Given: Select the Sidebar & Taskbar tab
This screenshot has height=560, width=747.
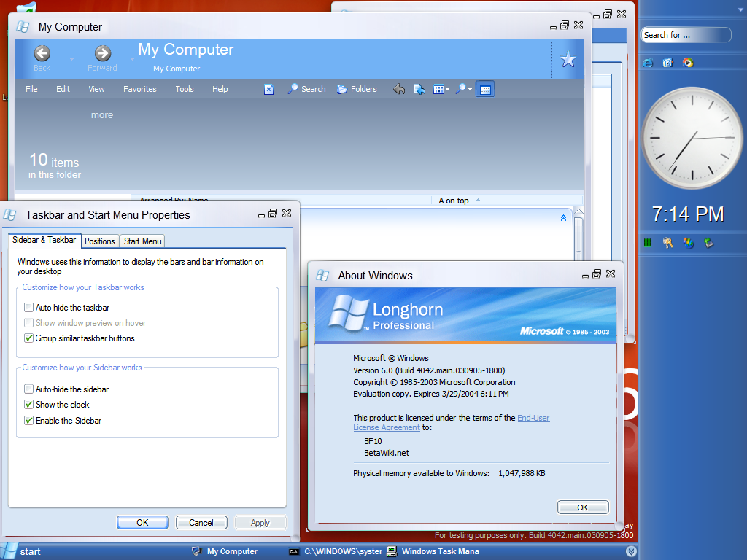Looking at the screenshot, I should pyautogui.click(x=44, y=240).
